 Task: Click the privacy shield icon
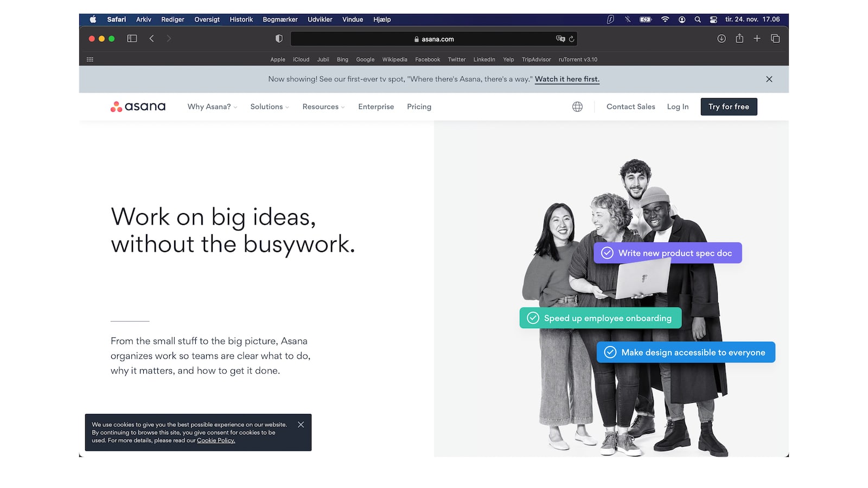coord(279,38)
